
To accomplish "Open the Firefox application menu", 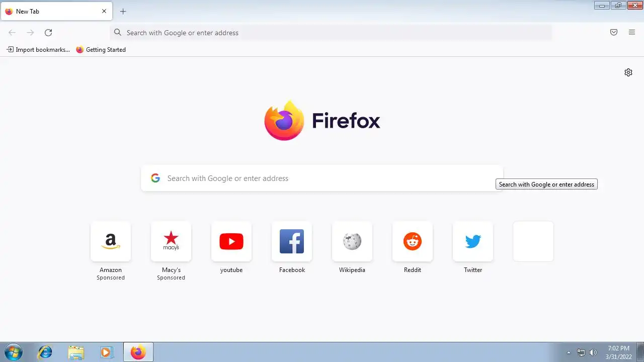I will coord(632,33).
